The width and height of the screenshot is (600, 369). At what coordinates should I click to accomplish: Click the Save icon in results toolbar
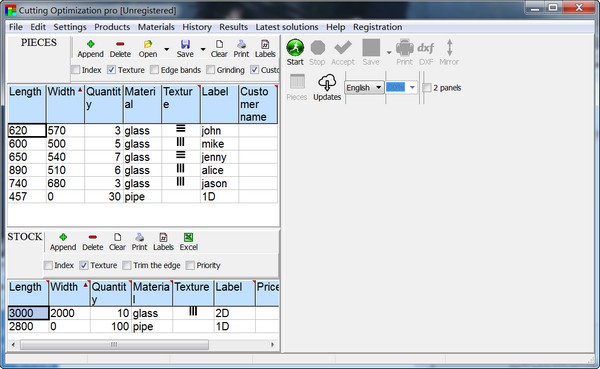tap(371, 52)
